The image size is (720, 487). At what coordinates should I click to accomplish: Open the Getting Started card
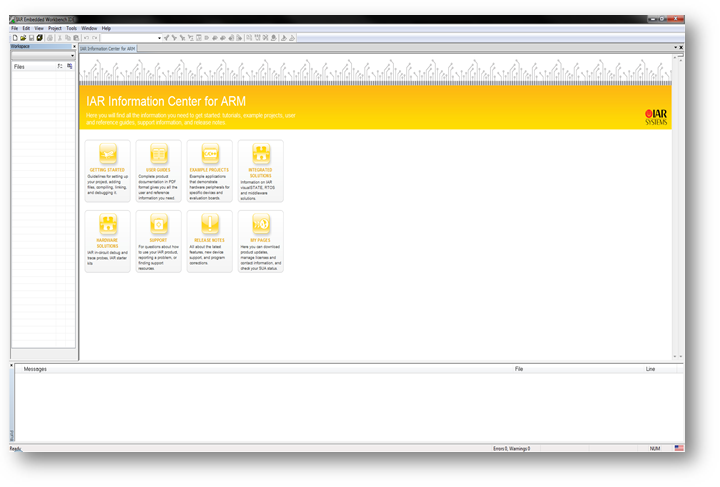pos(107,171)
